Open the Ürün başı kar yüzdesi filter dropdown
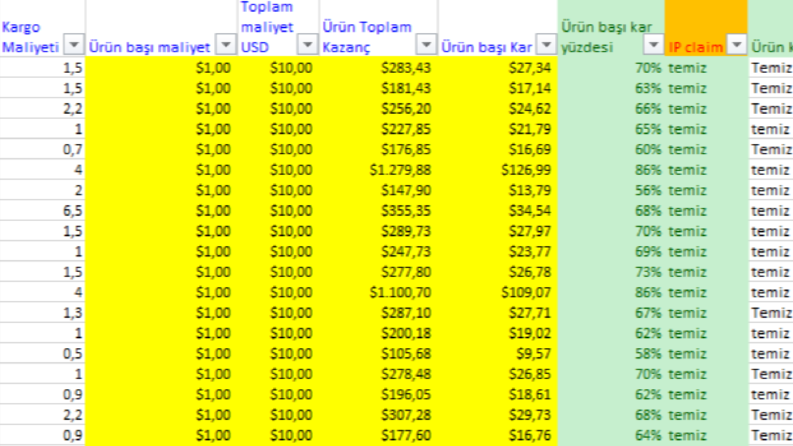This screenshot has height=446, width=793. [653, 46]
